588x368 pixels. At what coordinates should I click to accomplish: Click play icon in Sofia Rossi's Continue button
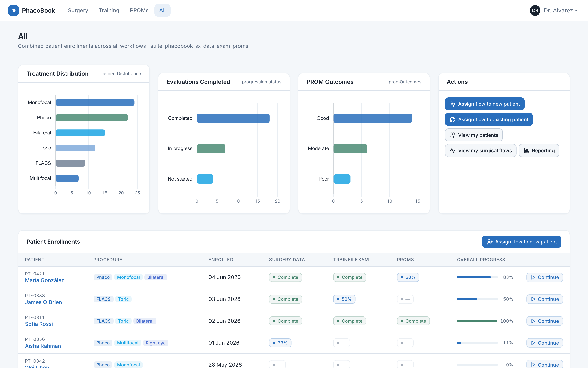point(533,321)
